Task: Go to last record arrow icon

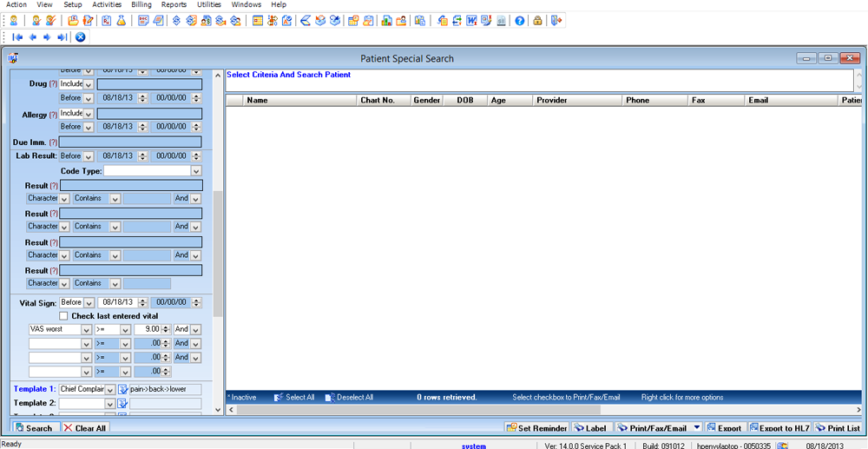Action: point(62,37)
